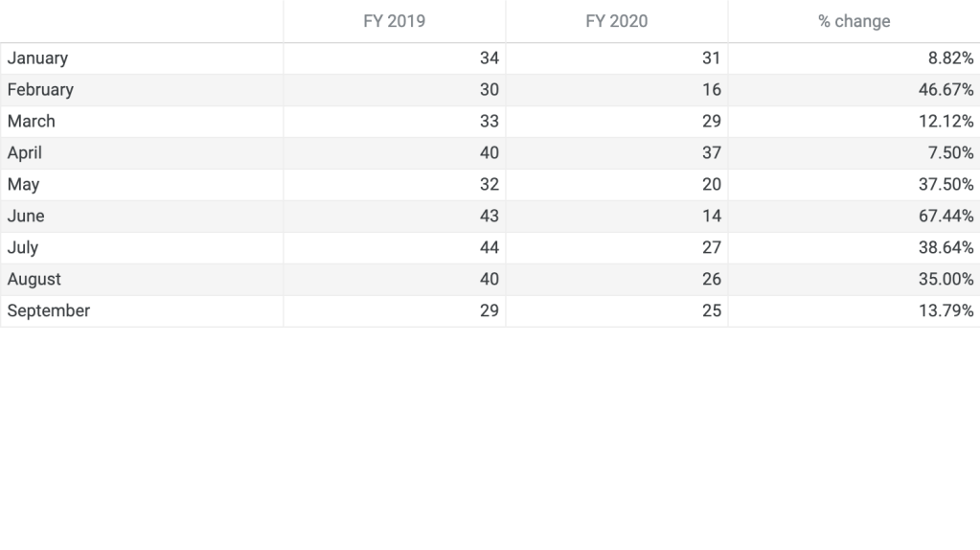Image resolution: width=980 pixels, height=550 pixels.
Task: Select the June row label
Action: [26, 217]
